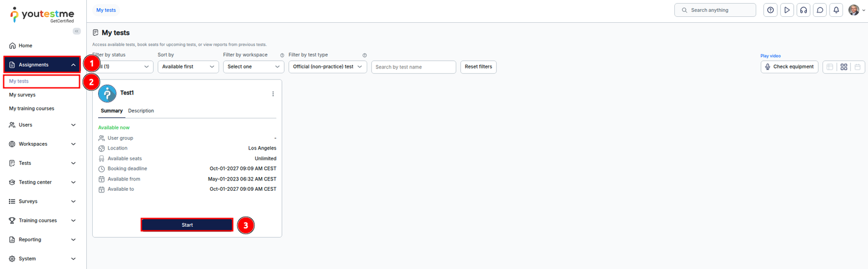Click the 'Los Angeles' location value
This screenshot has height=269, width=868.
pos(262,148)
